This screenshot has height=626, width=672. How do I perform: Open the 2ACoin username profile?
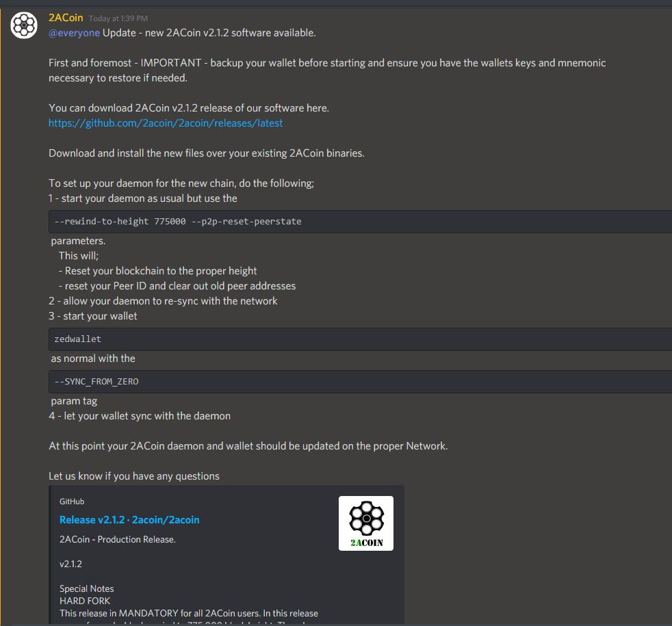click(66, 18)
